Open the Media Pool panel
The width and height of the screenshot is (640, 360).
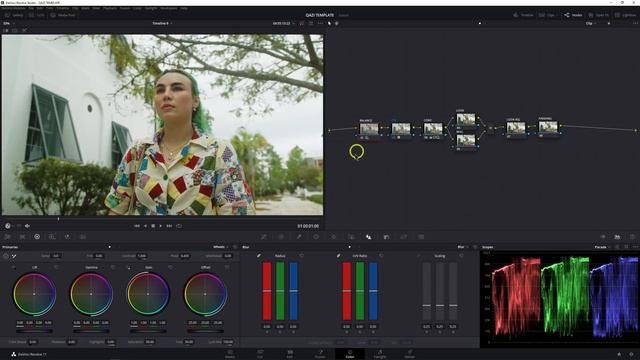coord(63,15)
